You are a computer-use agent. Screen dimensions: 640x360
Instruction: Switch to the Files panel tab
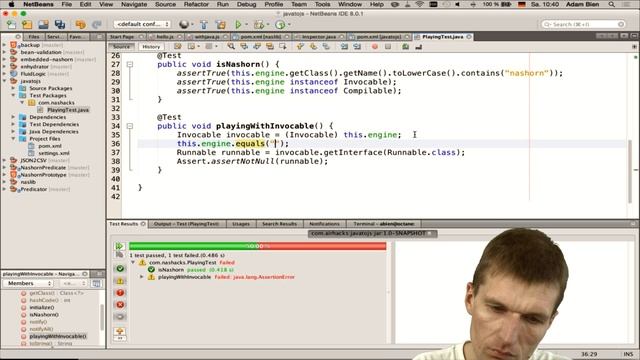34,37
